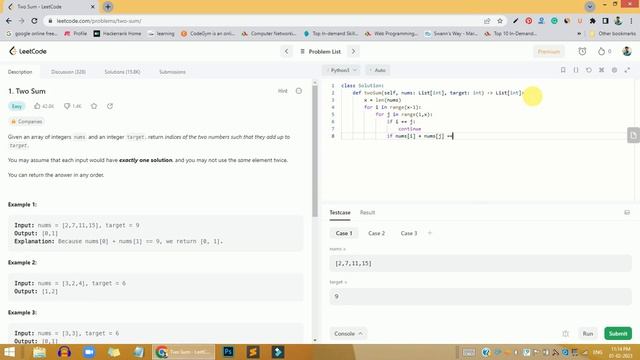Open the user profile avatar
Image resolution: width=640 pixels, height=360 pixels.
pyautogui.click(x=627, y=51)
